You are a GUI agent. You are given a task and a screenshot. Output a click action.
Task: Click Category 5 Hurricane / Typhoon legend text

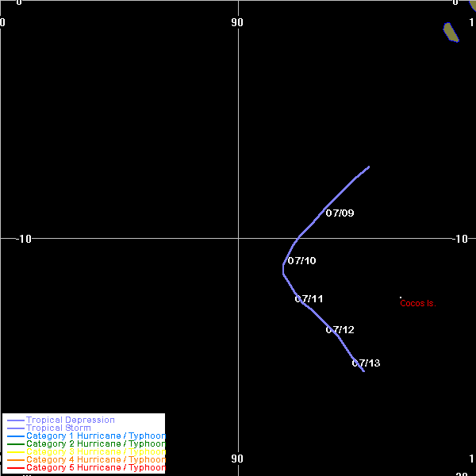(x=95, y=467)
